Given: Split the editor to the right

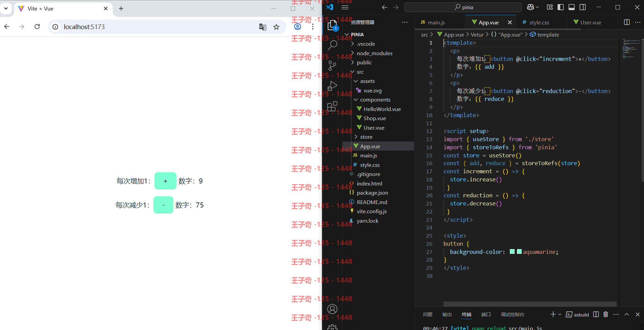Looking at the screenshot, I should (627, 22).
